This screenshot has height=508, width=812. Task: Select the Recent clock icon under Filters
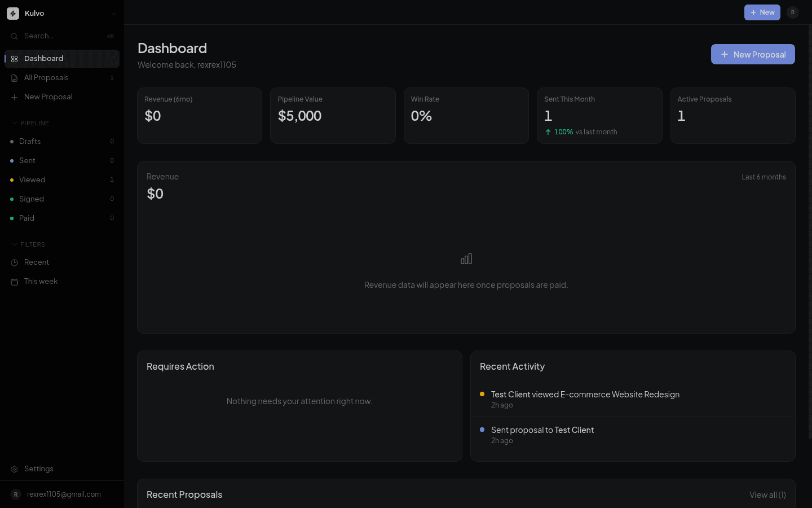click(14, 262)
